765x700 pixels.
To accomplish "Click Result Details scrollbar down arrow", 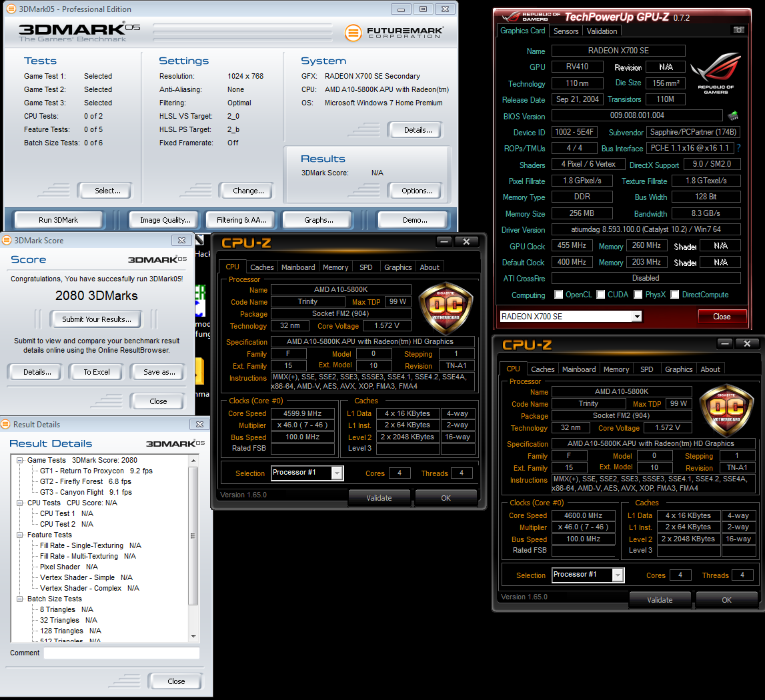I will [193, 636].
